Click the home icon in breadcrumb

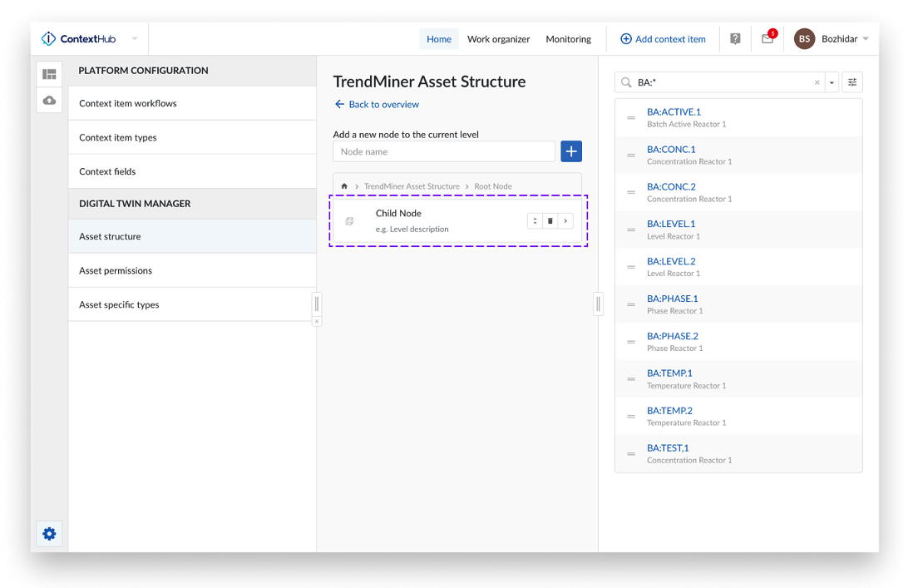pos(344,186)
